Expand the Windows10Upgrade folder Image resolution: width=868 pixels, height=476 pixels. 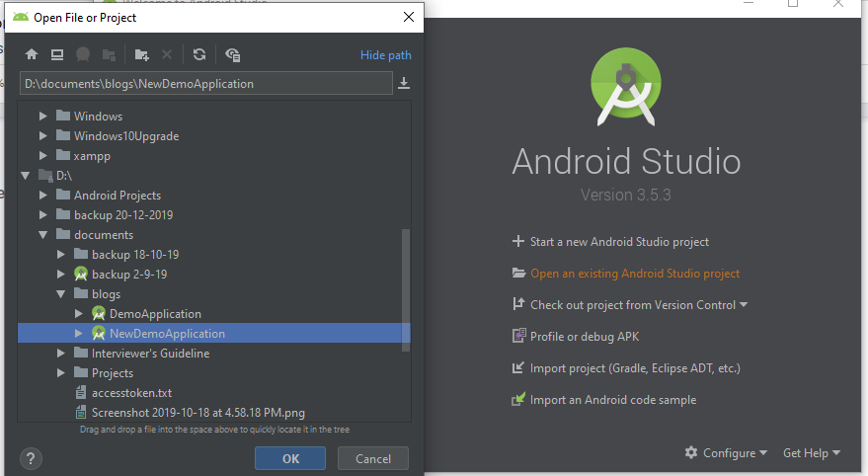42,135
